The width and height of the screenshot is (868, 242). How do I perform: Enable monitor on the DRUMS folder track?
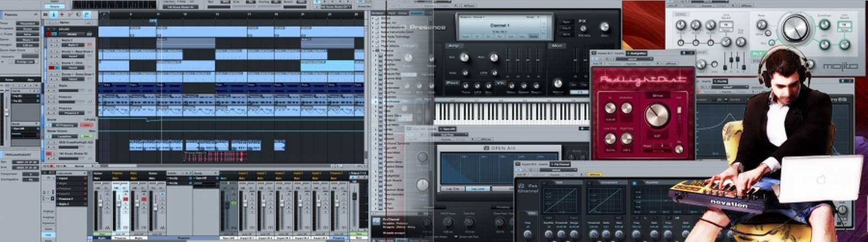[54, 34]
